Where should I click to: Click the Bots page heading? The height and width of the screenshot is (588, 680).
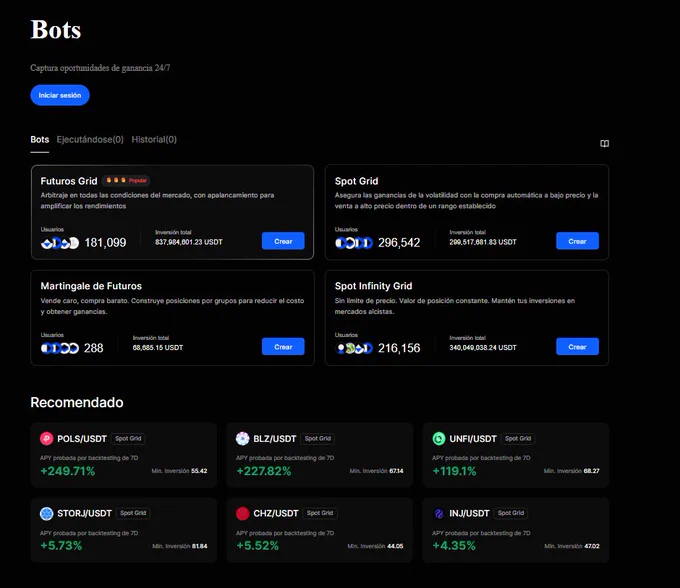point(56,29)
